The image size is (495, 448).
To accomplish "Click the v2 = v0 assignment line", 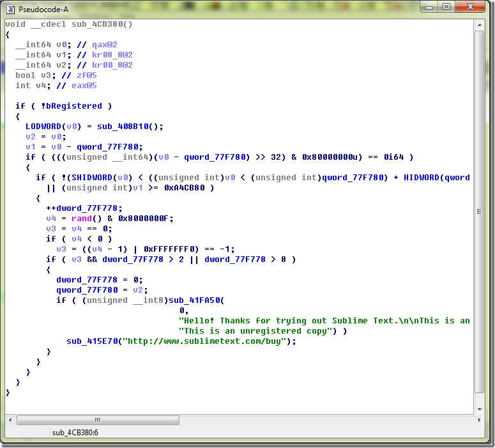I will tap(46, 137).
